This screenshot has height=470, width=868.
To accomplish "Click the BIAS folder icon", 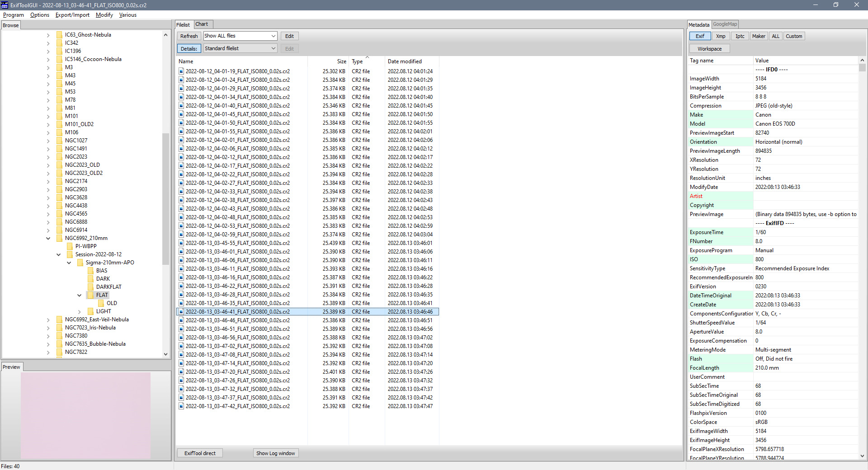I will 90,271.
